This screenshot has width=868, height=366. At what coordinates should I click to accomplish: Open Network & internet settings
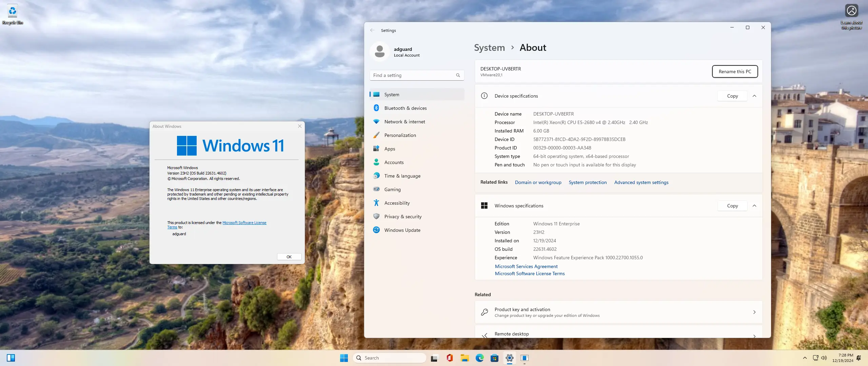coord(404,122)
